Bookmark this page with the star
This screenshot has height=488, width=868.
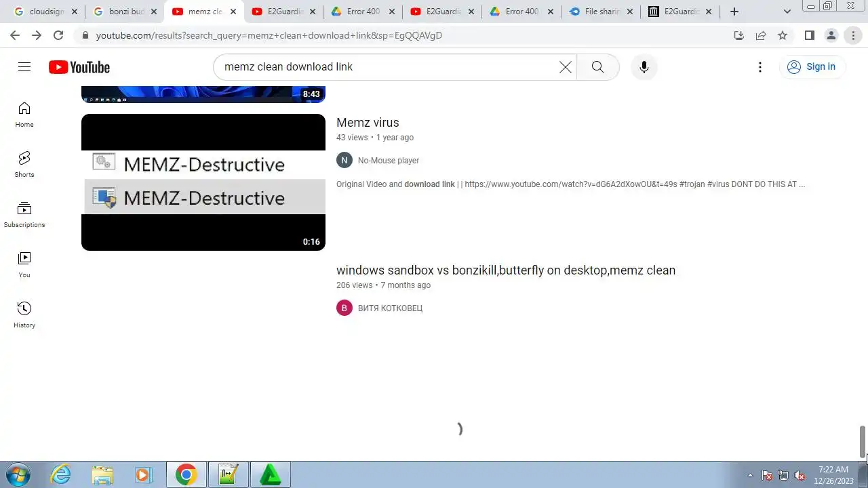tap(783, 35)
